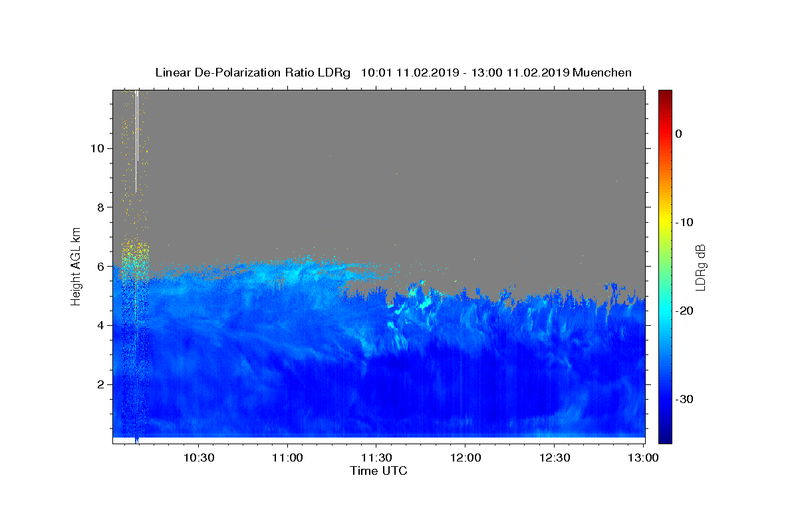Click the colorbar value '-10'
This screenshot has width=798, height=532.
pyautogui.click(x=684, y=222)
